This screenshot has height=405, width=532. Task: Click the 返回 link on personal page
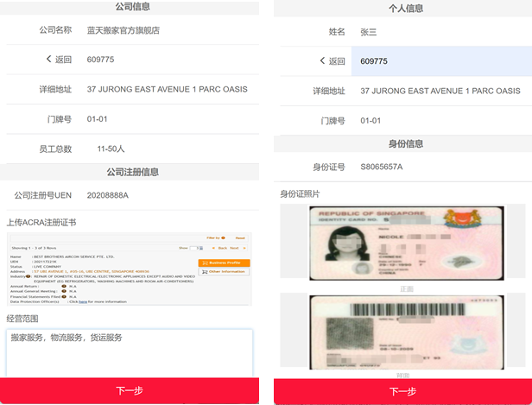(337, 61)
